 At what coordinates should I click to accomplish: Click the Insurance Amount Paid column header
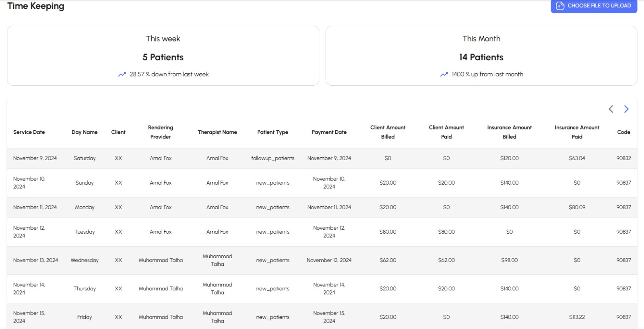pyautogui.click(x=577, y=132)
